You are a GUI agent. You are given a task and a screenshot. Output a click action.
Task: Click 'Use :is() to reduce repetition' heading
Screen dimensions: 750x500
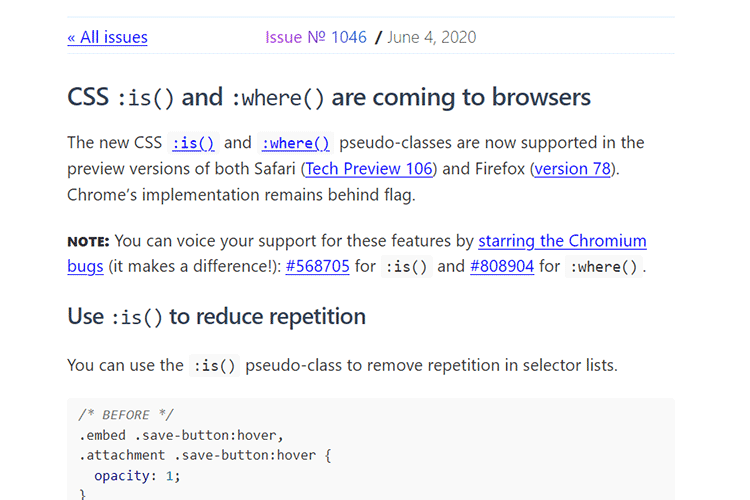tap(216, 316)
